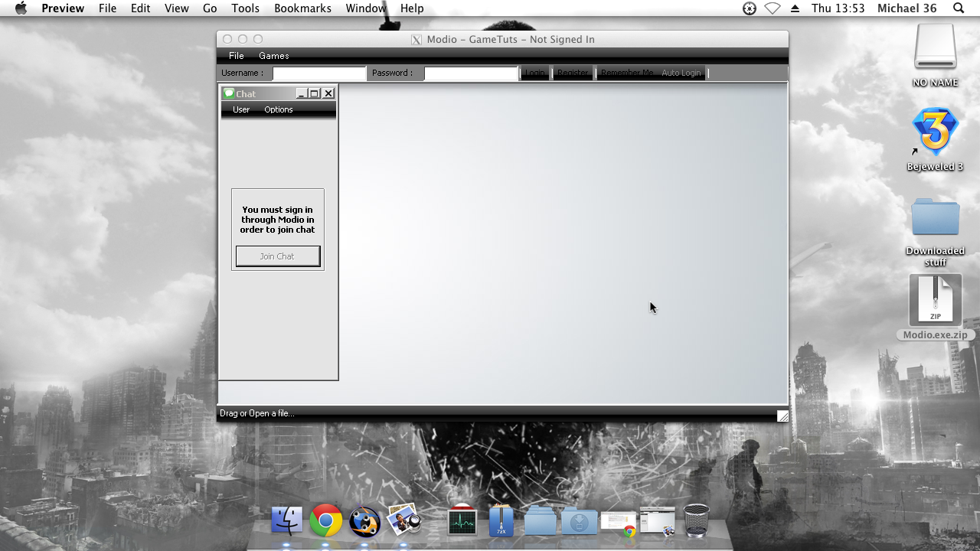Open the plain folder stack in Dock
The width and height of the screenshot is (980, 551).
click(x=541, y=521)
